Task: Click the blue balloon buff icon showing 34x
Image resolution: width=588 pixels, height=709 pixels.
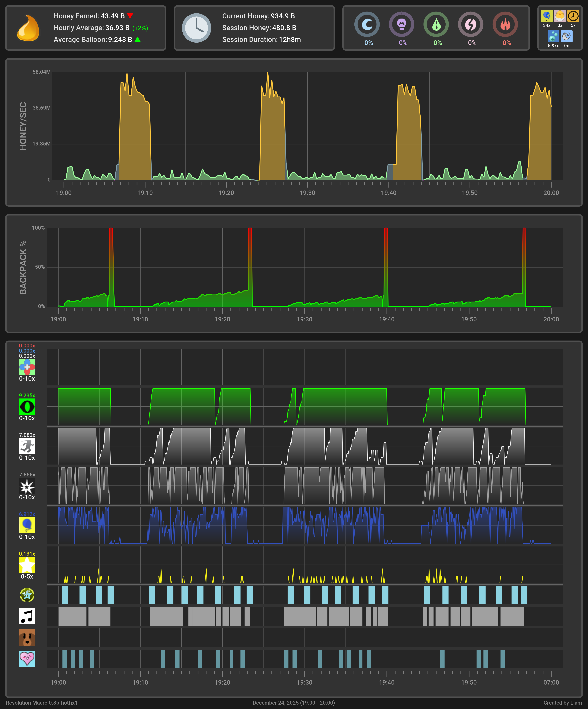Action: tap(547, 16)
